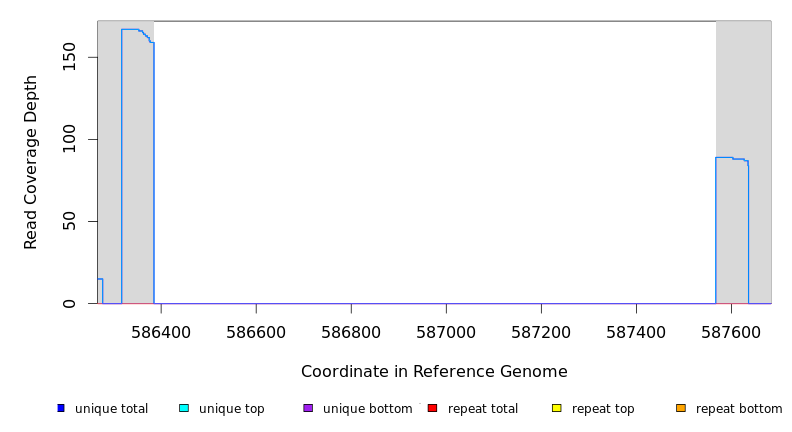Click the yellow 'repeat top' legend swatch
The width and height of the screenshot is (792, 432).
pos(557,408)
